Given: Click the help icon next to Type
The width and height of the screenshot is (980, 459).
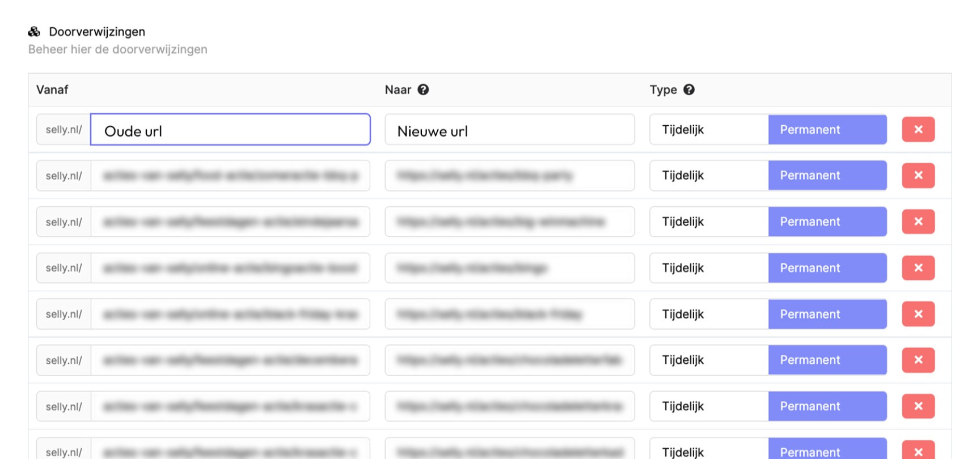Looking at the screenshot, I should coord(688,90).
